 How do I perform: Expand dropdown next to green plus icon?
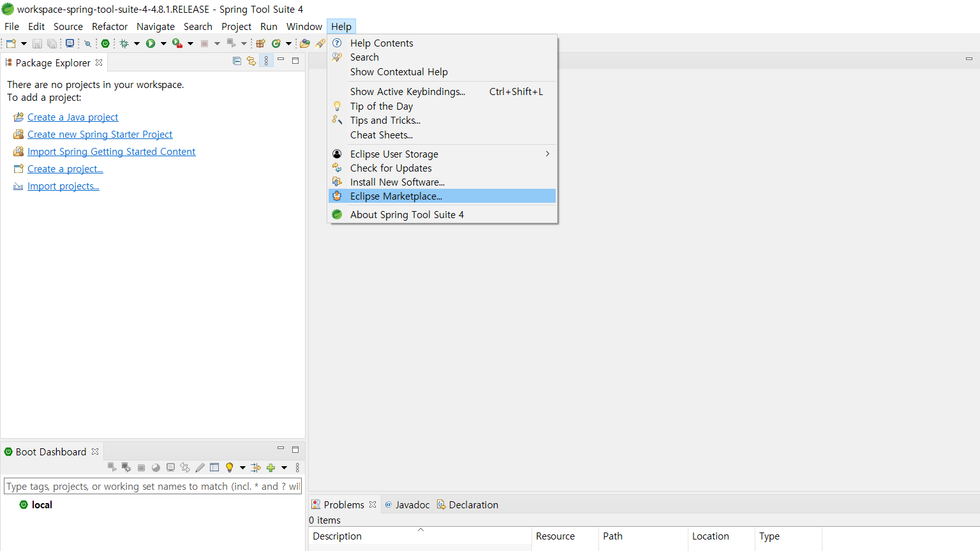tap(284, 467)
